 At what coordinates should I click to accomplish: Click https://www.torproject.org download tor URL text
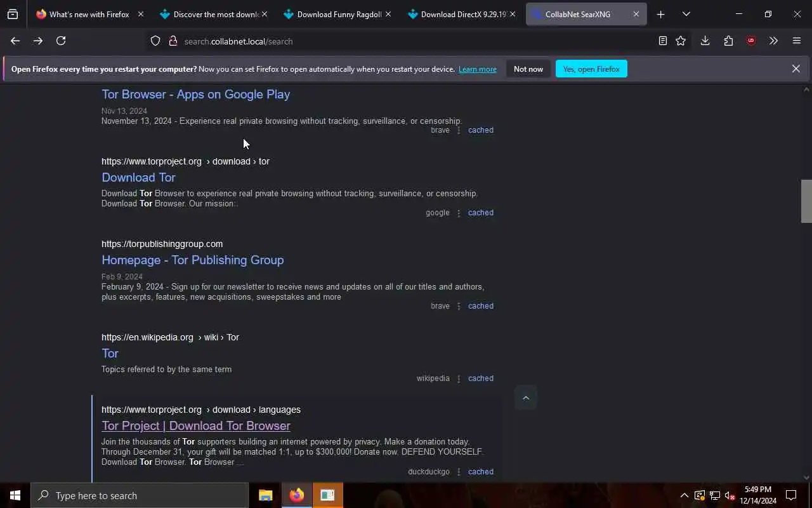click(185, 161)
